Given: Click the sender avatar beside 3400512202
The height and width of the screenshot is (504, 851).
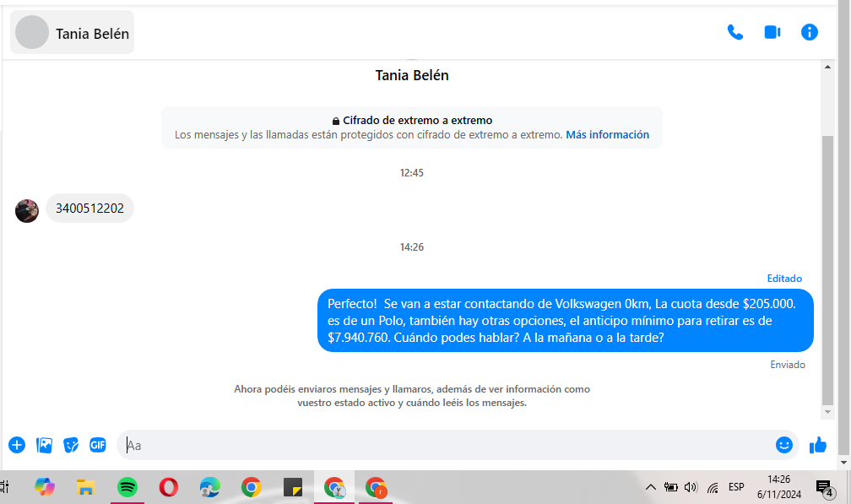Looking at the screenshot, I should [x=27, y=210].
